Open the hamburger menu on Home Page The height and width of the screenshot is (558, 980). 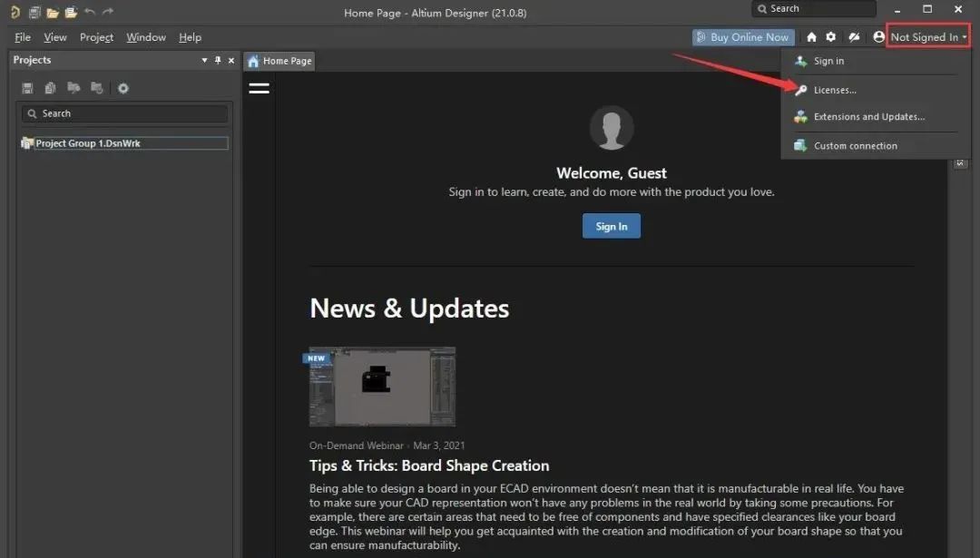point(259,88)
